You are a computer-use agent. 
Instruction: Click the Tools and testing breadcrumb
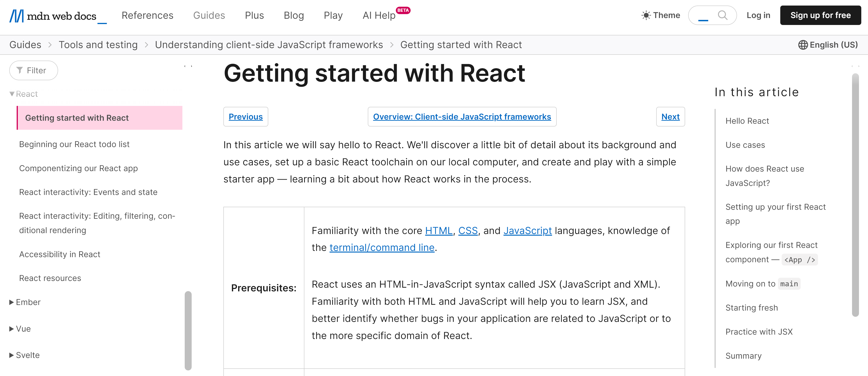click(98, 45)
